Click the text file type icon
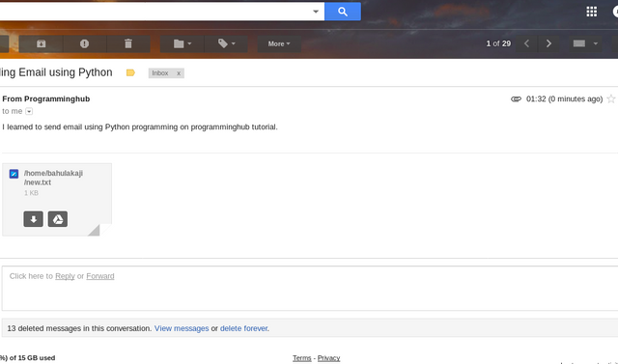618x364 pixels. point(14,174)
